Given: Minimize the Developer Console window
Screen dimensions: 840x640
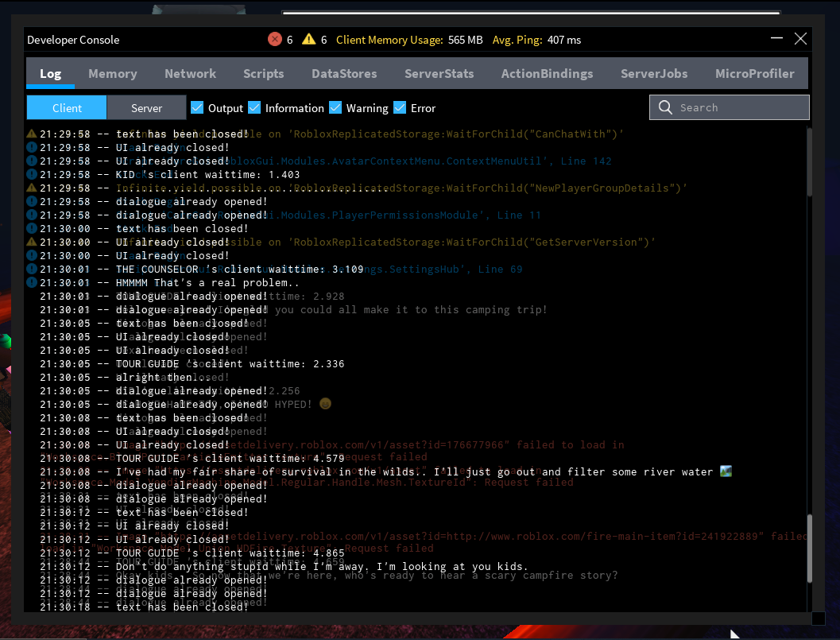Looking at the screenshot, I should [776, 38].
